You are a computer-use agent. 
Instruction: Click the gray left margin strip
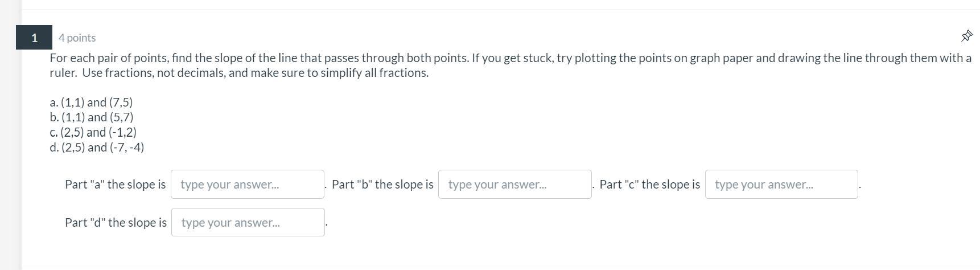10,171
